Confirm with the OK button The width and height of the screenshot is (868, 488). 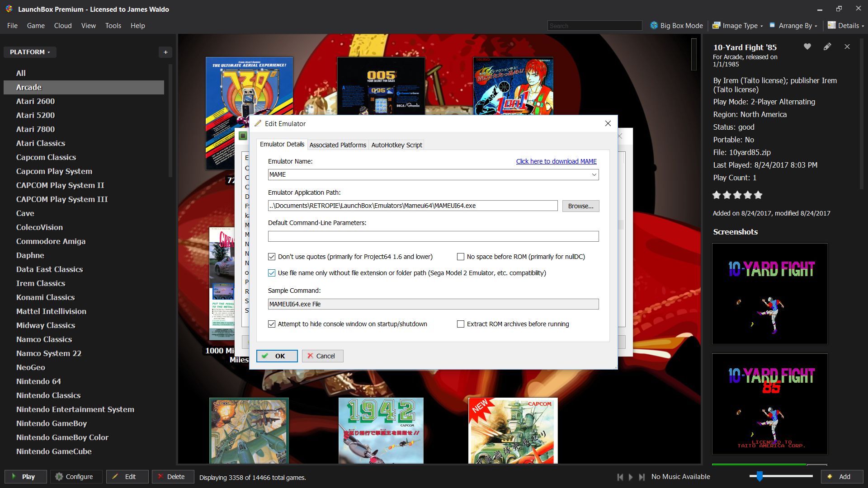pyautogui.click(x=277, y=356)
